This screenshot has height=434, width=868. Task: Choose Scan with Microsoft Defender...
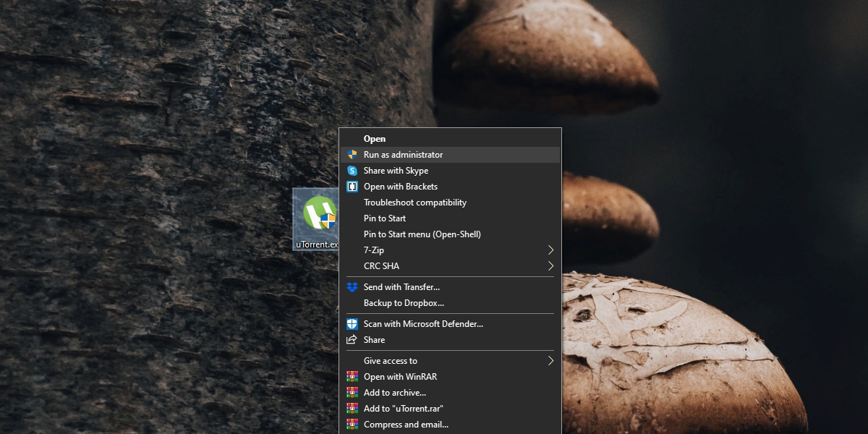click(450, 324)
